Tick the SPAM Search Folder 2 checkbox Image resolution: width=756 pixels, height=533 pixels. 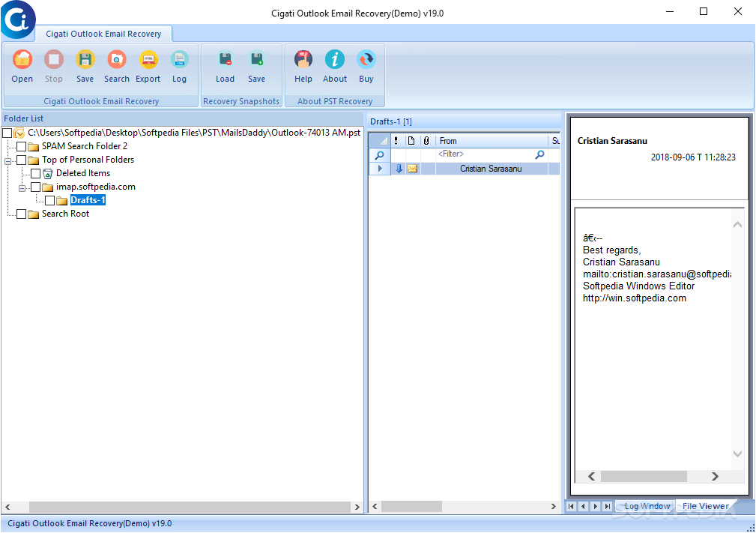click(x=21, y=146)
